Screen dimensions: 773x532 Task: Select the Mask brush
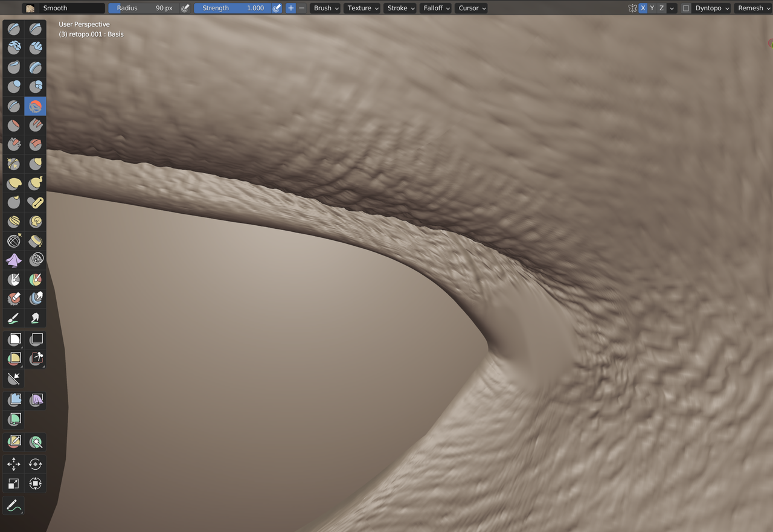tap(14, 280)
